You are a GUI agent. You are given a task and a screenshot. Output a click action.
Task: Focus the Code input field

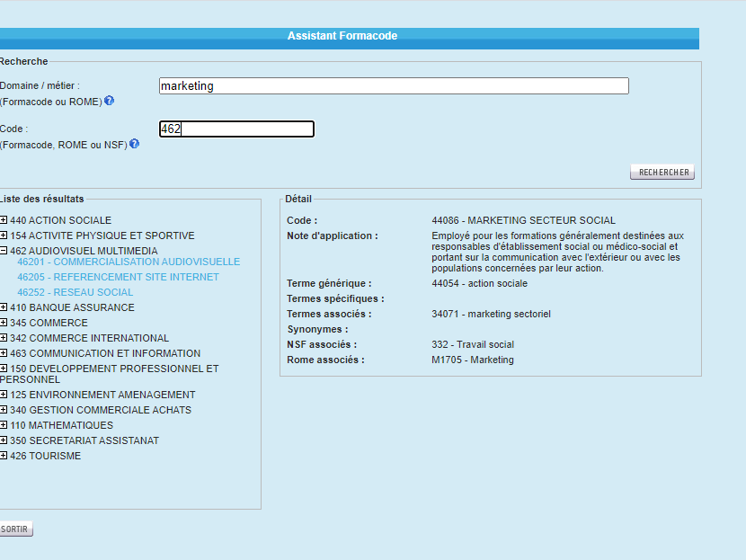[236, 129]
